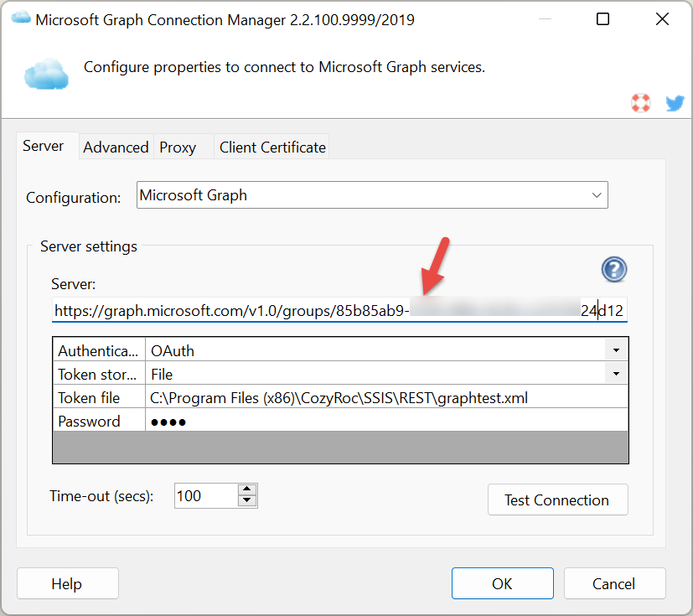Viewport: 693px width, 616px height.
Task: Select the Token file property label cell
Action: [x=99, y=398]
